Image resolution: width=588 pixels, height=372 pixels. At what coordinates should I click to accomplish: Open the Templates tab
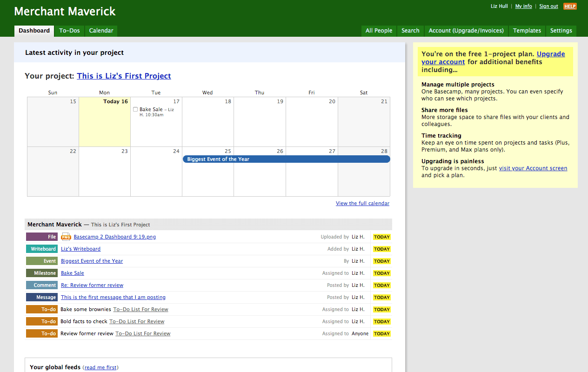click(527, 31)
